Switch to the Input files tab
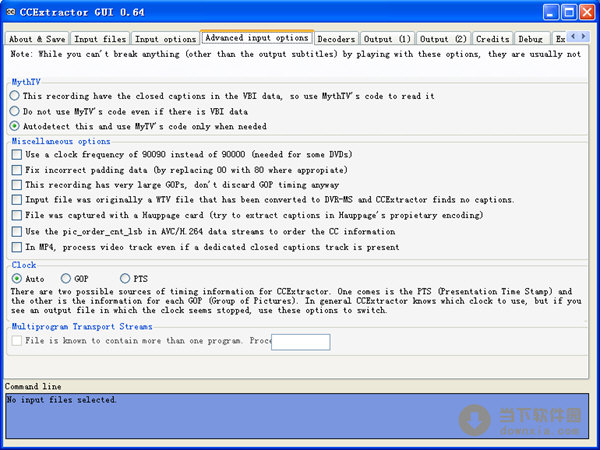Viewport: 600px width, 450px height. [100, 39]
